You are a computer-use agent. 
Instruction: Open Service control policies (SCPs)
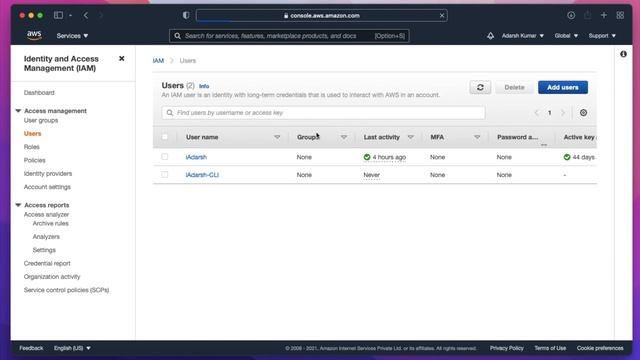(66, 290)
